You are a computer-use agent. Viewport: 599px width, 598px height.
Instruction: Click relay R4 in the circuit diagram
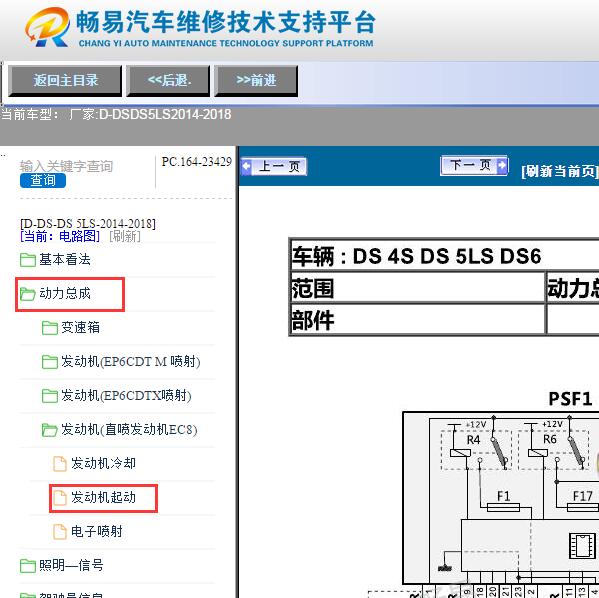476,449
